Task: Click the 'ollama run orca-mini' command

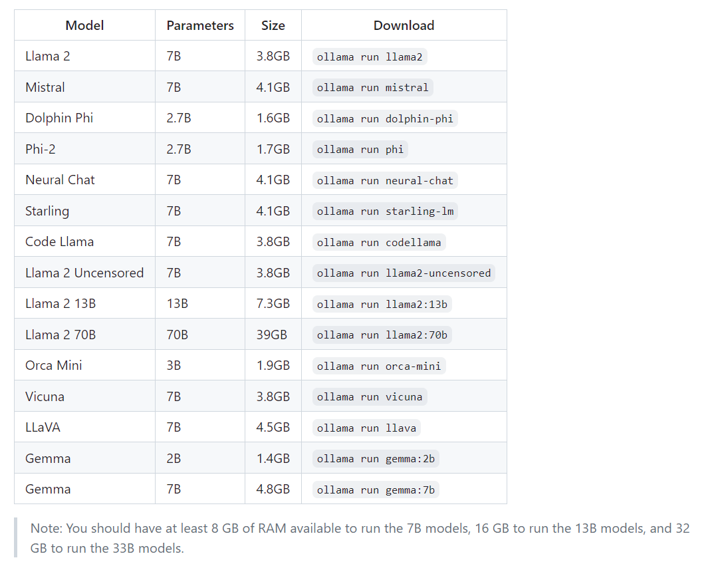Action: pyautogui.click(x=379, y=366)
